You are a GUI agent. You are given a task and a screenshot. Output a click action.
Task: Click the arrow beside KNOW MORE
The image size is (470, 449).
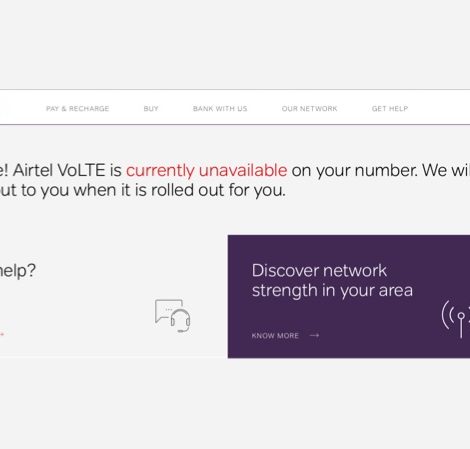[x=314, y=335]
